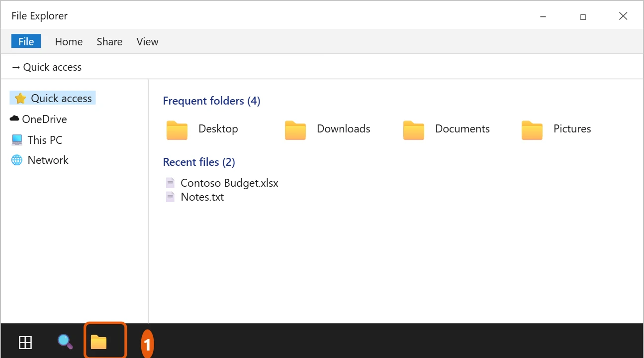
Task: Select OneDrive in the navigation pane
Action: point(38,119)
